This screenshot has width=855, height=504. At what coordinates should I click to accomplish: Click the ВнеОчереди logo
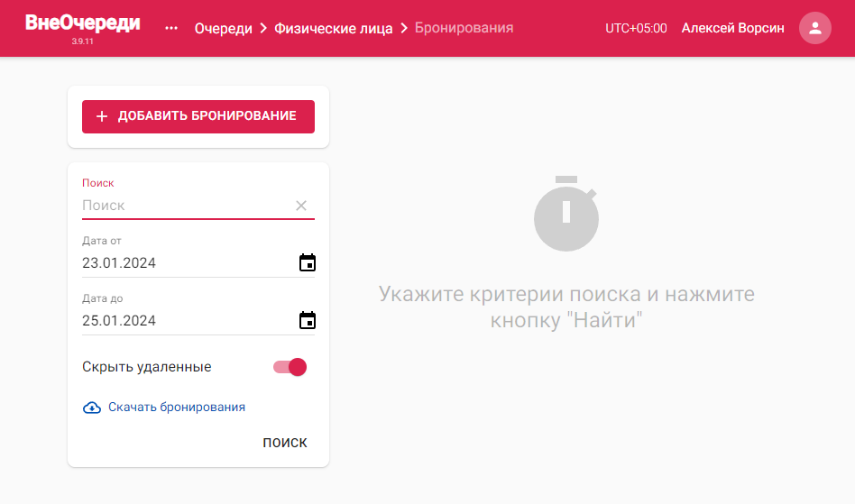(x=82, y=23)
